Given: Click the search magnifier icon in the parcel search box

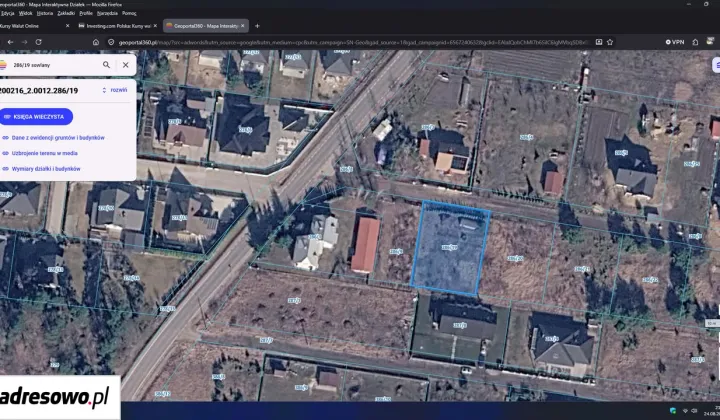Looking at the screenshot, I should click(106, 65).
